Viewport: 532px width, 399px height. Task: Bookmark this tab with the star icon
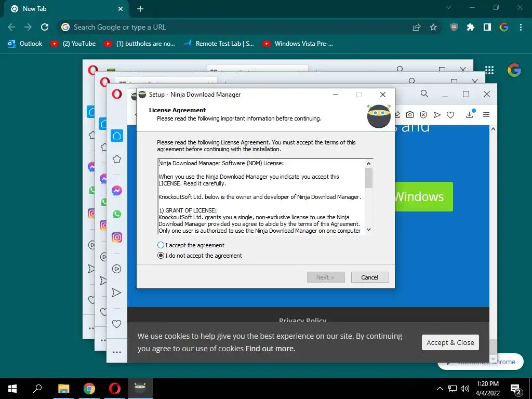point(433,27)
